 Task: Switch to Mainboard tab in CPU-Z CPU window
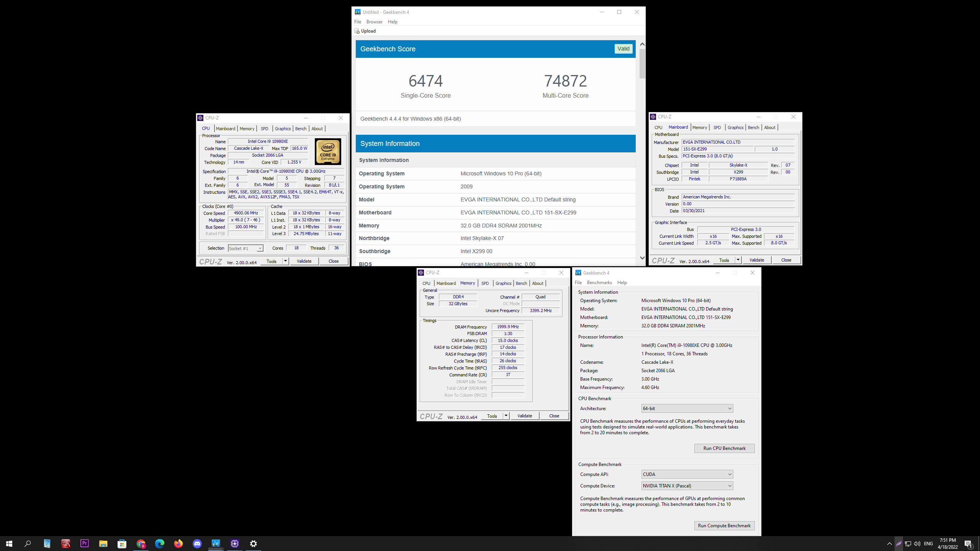(x=226, y=129)
